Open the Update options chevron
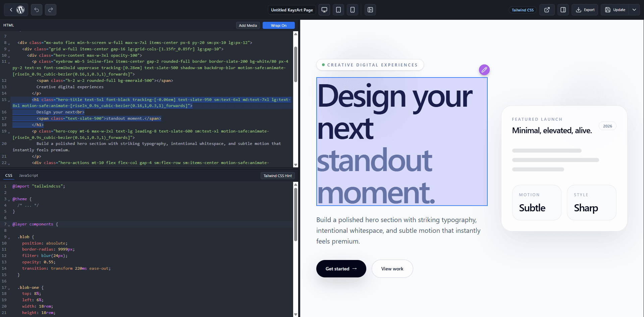Image resolution: width=644 pixels, height=317 pixels. [x=634, y=10]
